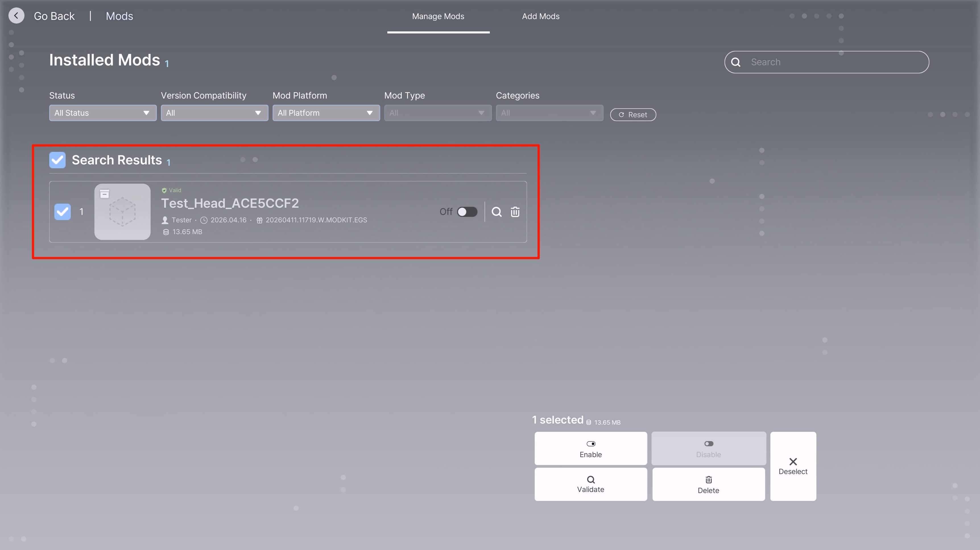Select the Manage Mods tab
Viewport: 980px width, 550px height.
(x=438, y=17)
